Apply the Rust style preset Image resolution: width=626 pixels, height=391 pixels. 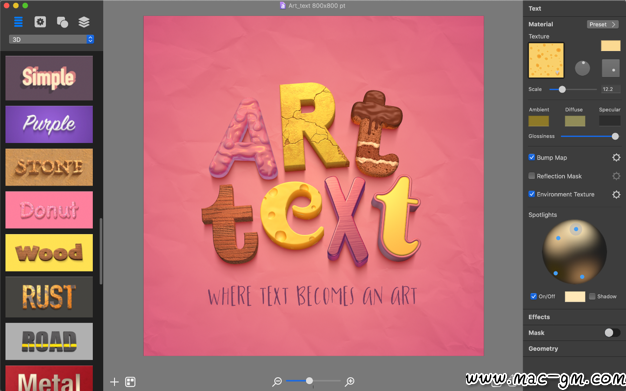point(49,296)
